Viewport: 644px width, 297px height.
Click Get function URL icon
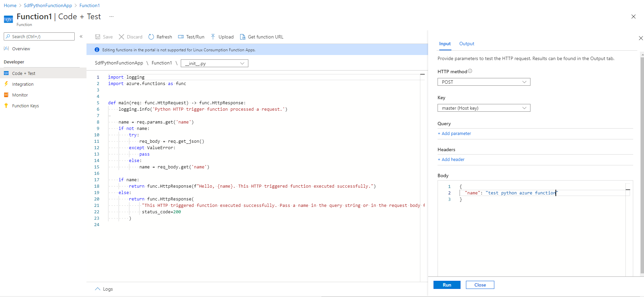pyautogui.click(x=242, y=37)
